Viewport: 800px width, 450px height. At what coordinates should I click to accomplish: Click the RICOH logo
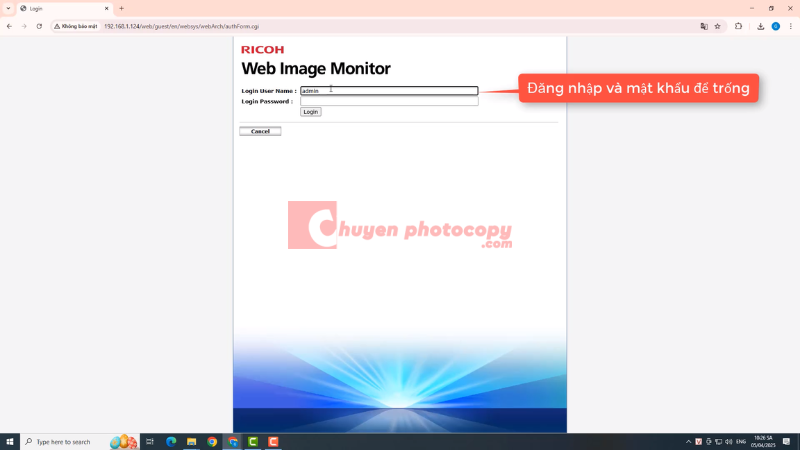[262, 49]
